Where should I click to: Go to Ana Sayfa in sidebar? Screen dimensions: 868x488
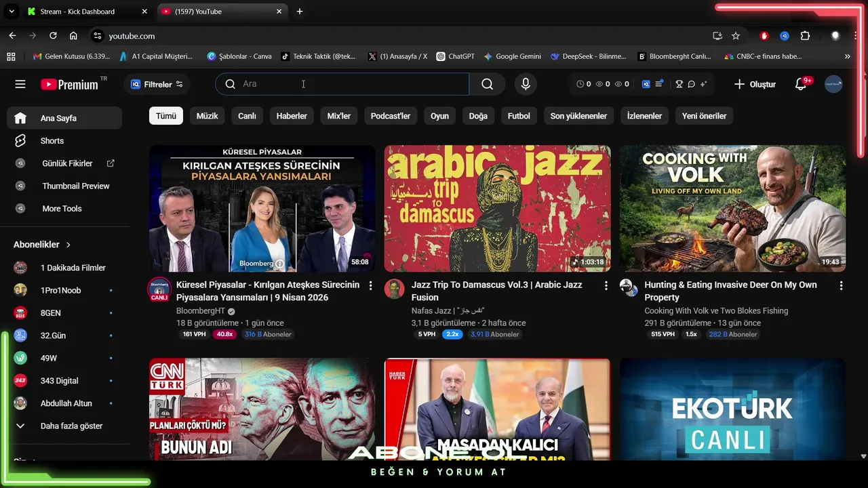pos(64,118)
